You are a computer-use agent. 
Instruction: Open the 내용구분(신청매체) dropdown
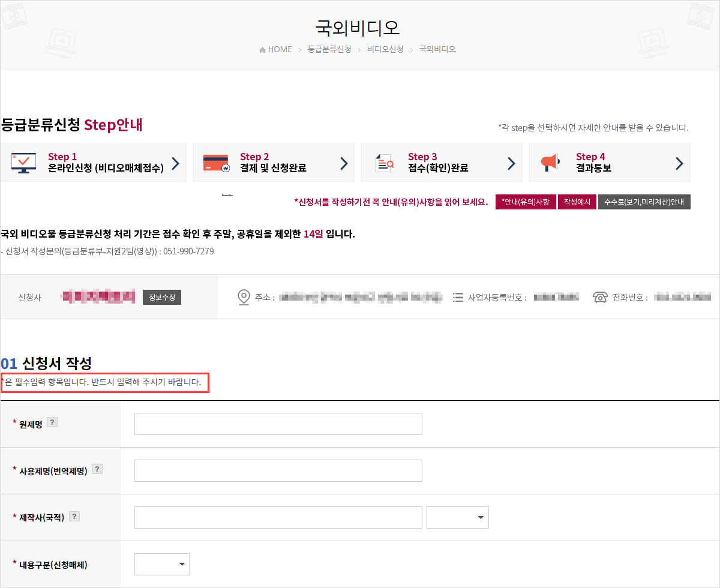click(162, 564)
